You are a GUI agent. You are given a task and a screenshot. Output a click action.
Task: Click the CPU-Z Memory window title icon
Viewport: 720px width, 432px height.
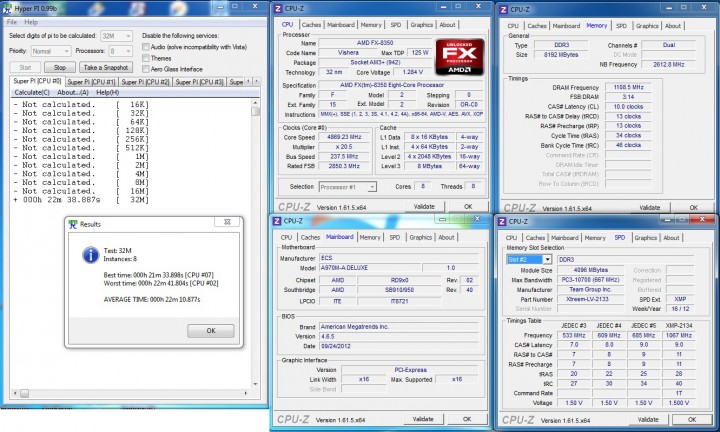[x=504, y=9]
